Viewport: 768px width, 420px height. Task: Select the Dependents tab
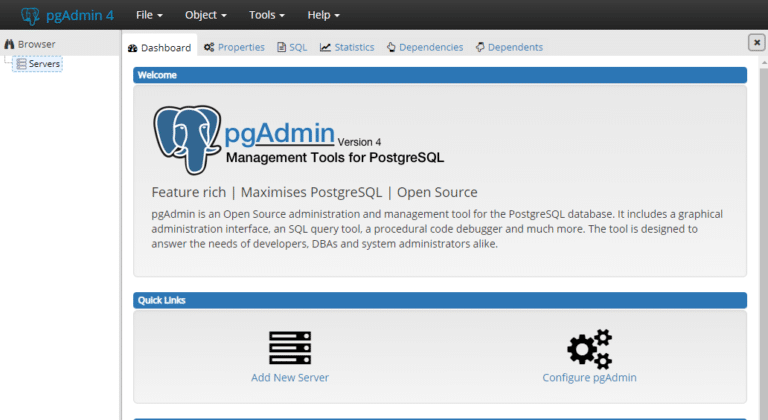click(509, 47)
